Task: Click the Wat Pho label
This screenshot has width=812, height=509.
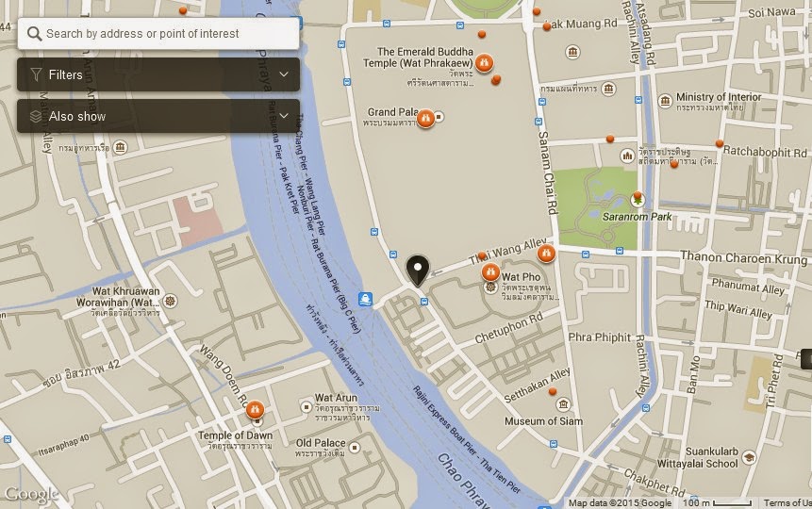Action: point(521,276)
